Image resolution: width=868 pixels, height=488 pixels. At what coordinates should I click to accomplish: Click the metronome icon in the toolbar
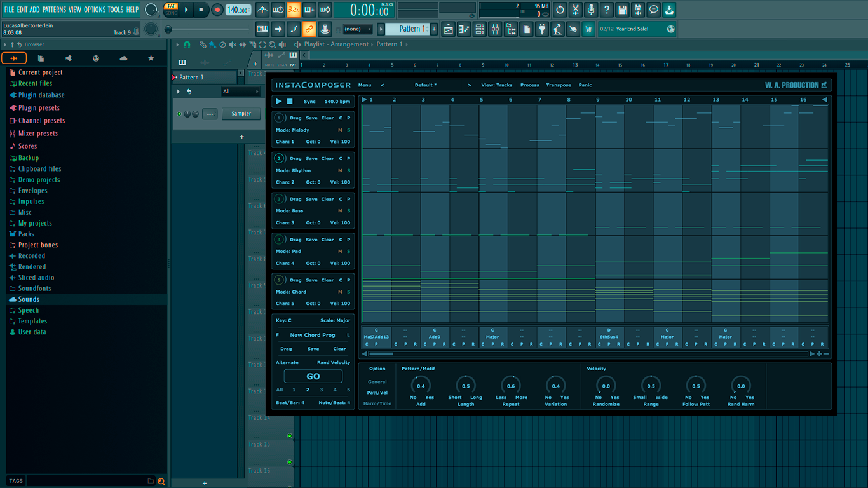tap(262, 10)
